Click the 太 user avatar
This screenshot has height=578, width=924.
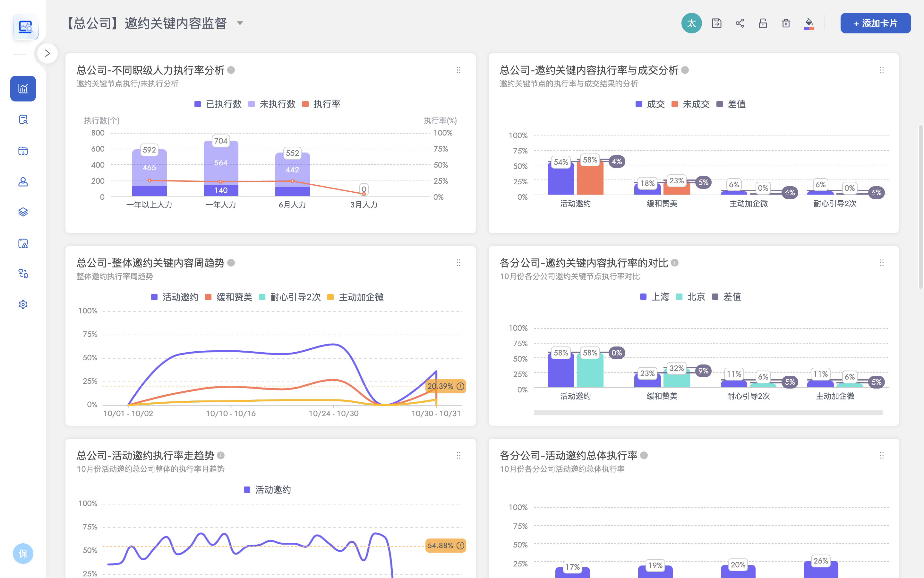[691, 23]
